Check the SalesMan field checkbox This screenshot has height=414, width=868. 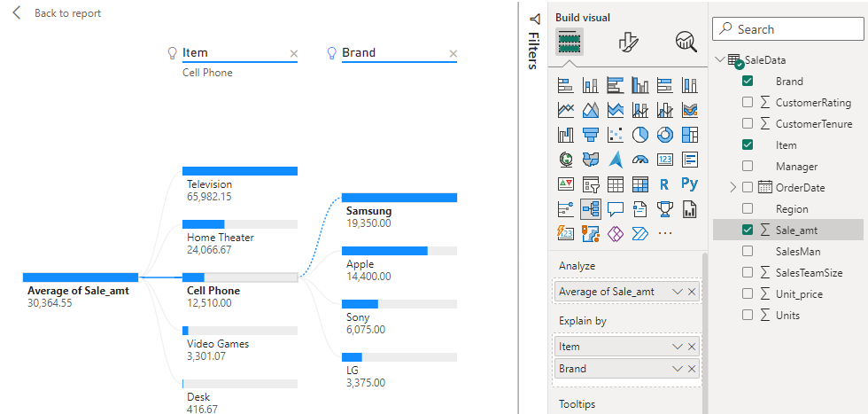[x=748, y=251]
